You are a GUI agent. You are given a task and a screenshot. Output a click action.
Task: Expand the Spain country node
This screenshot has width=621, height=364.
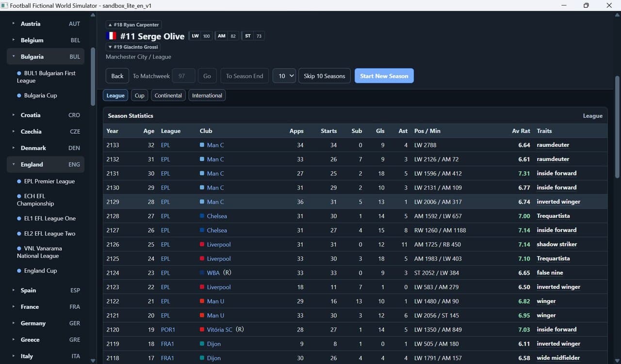pyautogui.click(x=14, y=290)
